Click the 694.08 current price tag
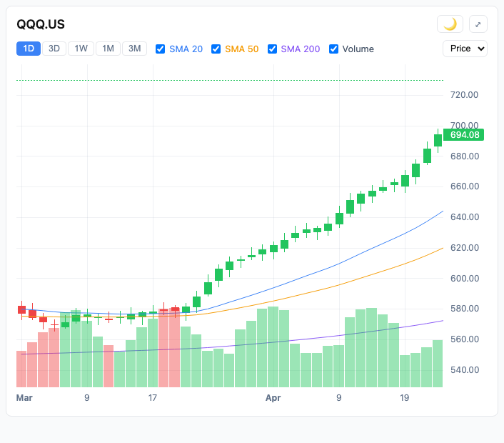Screen dimensions: 504x443 click(463, 135)
